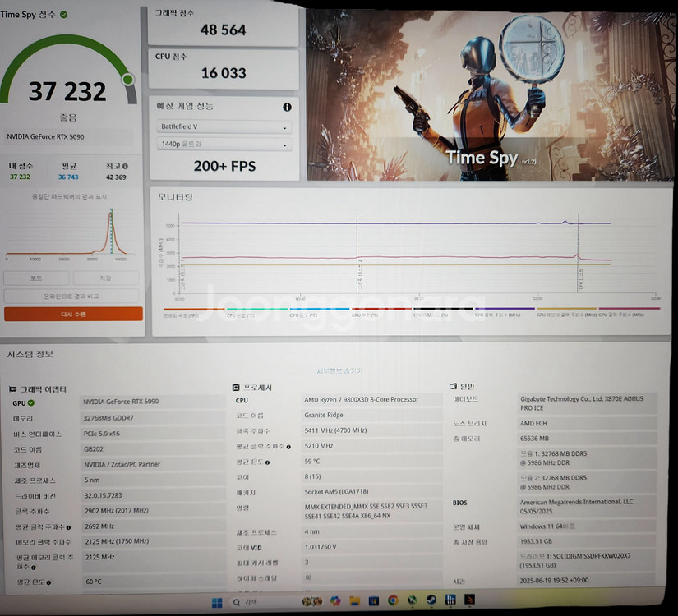678x616 pixels.
Task: Click the X870E AORUS PRO ICE motherboard value
Action: coord(582,403)
